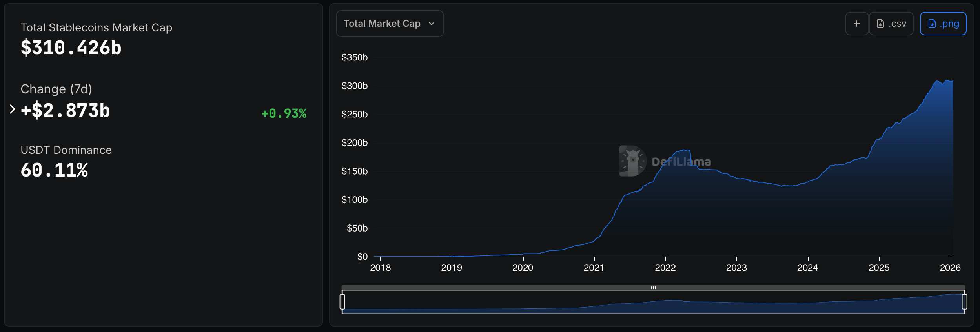980x332 pixels.
Task: Click the center grip on the range bar
Action: (x=653, y=288)
